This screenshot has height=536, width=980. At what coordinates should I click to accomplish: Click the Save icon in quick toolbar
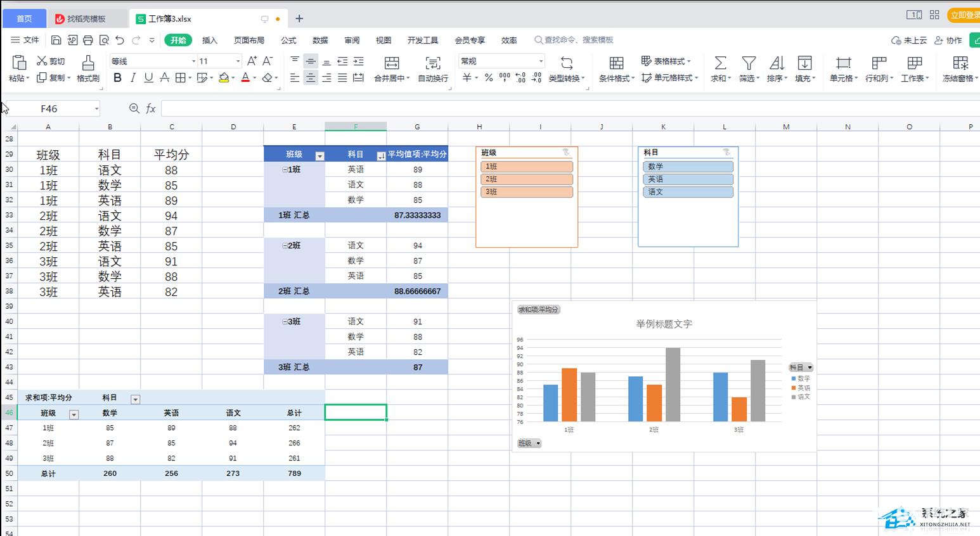[x=56, y=40]
